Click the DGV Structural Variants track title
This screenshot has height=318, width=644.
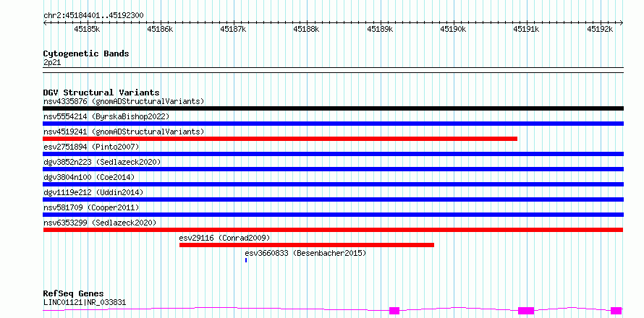pyautogui.click(x=101, y=93)
